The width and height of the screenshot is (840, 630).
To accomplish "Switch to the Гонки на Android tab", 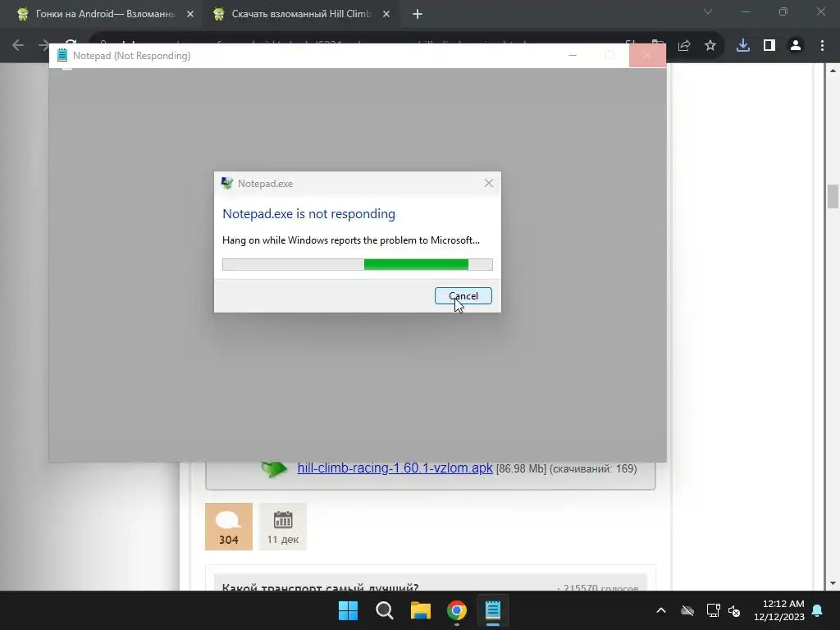I will [104, 14].
